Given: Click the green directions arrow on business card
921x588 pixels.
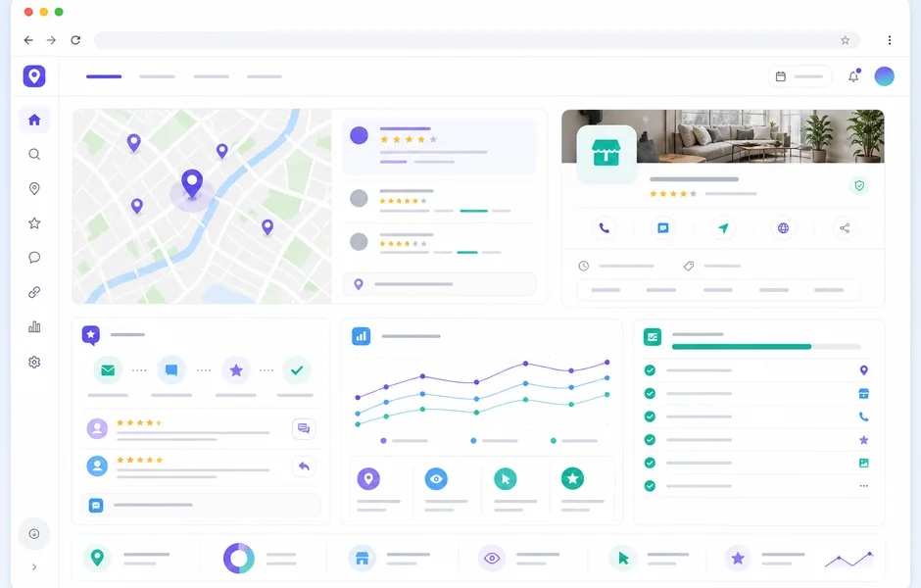Looking at the screenshot, I should [x=723, y=228].
